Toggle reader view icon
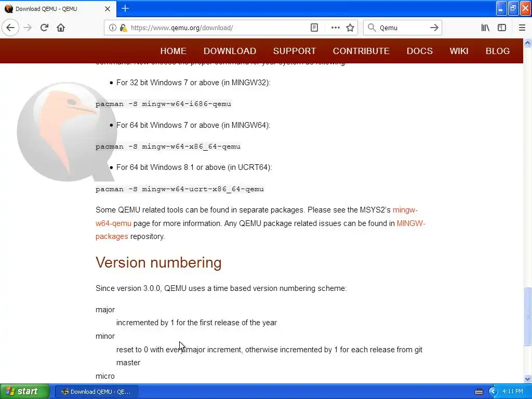Screen dimensions: 532x399 pyautogui.click(x=314, y=28)
